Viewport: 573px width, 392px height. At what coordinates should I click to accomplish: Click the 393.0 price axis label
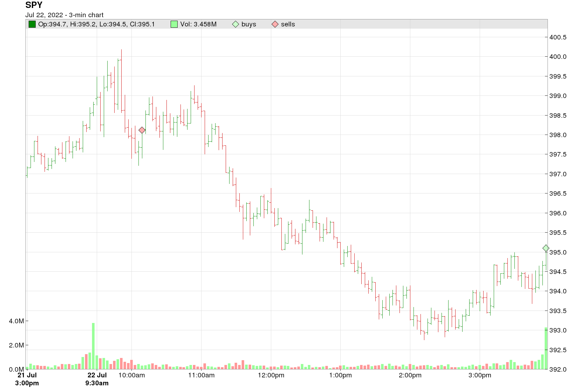(558, 330)
